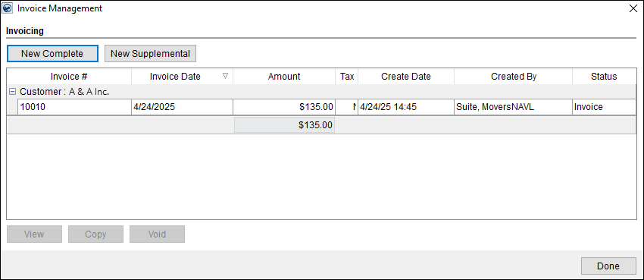
Task: Click the Invoice Management window icon
Action: [8, 8]
